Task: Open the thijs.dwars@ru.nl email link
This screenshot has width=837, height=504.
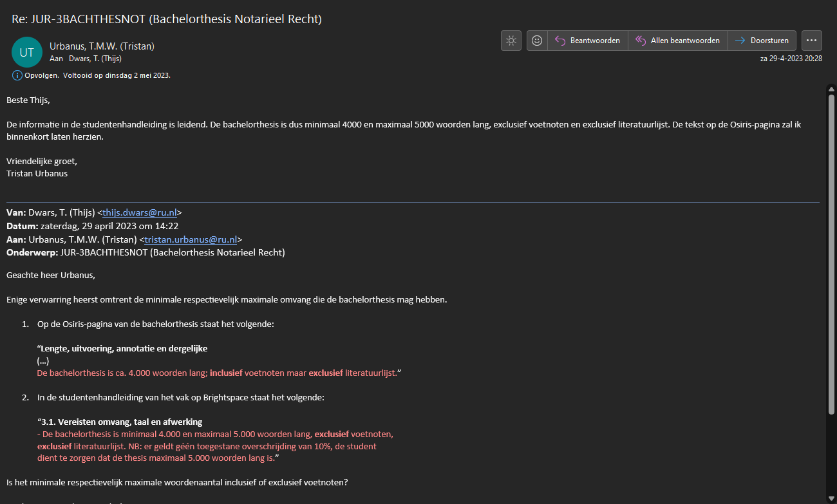Action: click(x=140, y=212)
